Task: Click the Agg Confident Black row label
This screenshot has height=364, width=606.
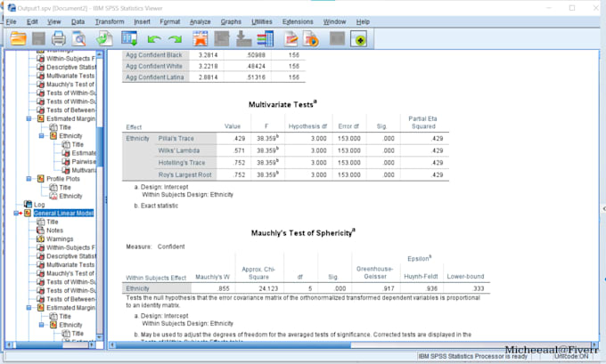Action: [154, 55]
